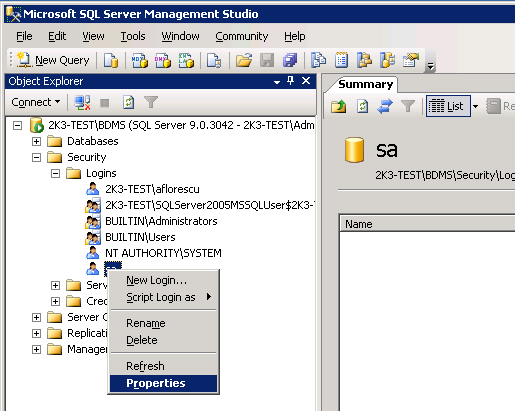This screenshot has height=411, width=515.
Task: Click the Open File folder icon
Action: coord(244,60)
